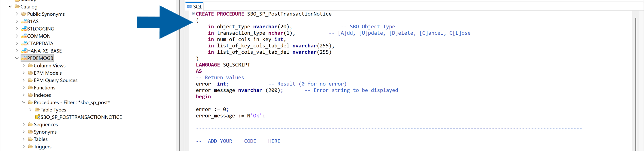Viewport: 644px width, 151px height.
Task: Select the PFDEMOGB schema icon
Action: point(24,58)
